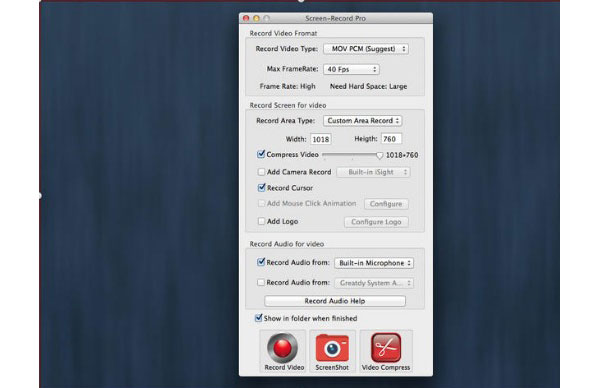600x388 pixels.
Task: Click the Configure Logo button
Action: [376, 222]
